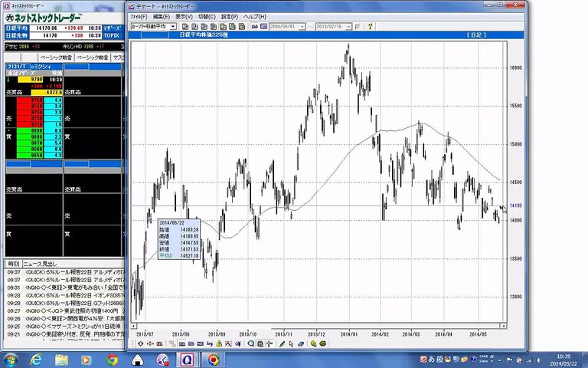Image resolution: width=588 pixels, height=368 pixels.
Task: Open the ファイル(F) menu in chart window
Action: coord(139,17)
